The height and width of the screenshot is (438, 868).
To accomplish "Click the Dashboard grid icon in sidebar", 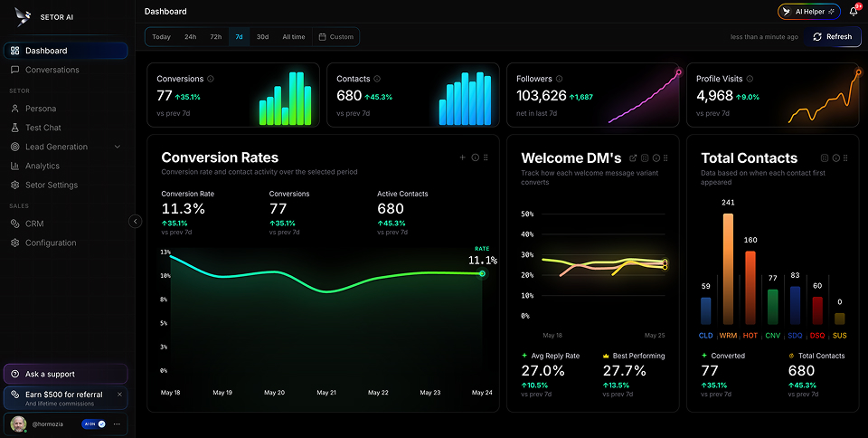I will click(x=15, y=51).
